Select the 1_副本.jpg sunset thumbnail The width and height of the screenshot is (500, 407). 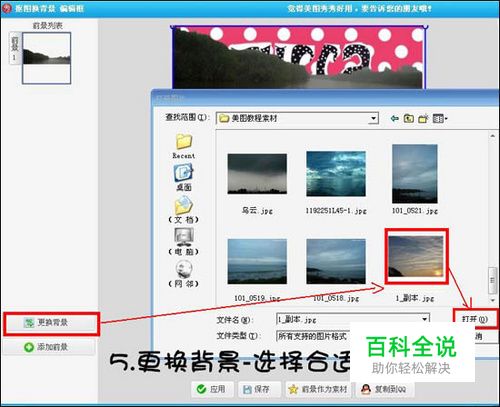(416, 256)
